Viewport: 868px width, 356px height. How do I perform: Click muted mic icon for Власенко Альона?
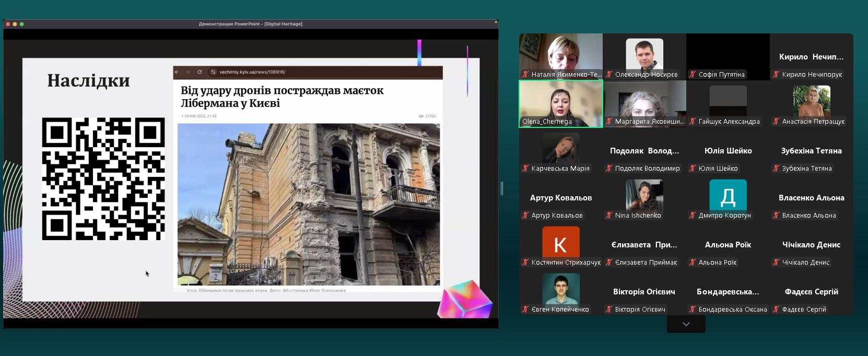[777, 216]
